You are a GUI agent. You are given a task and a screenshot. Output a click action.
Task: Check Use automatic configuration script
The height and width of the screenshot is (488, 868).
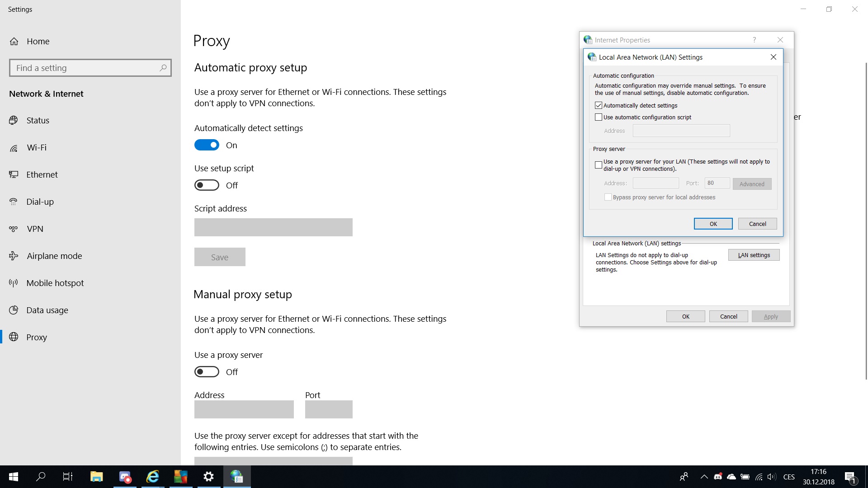(x=599, y=117)
